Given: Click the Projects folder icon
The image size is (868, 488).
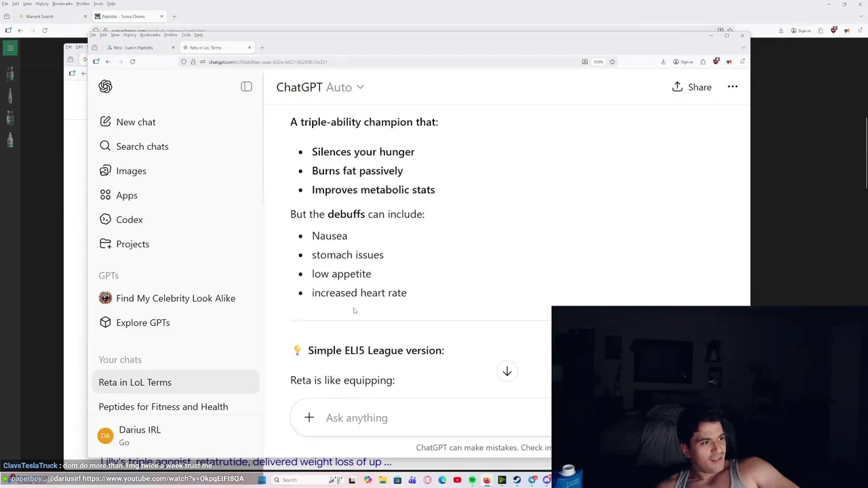Looking at the screenshot, I should click(x=105, y=244).
